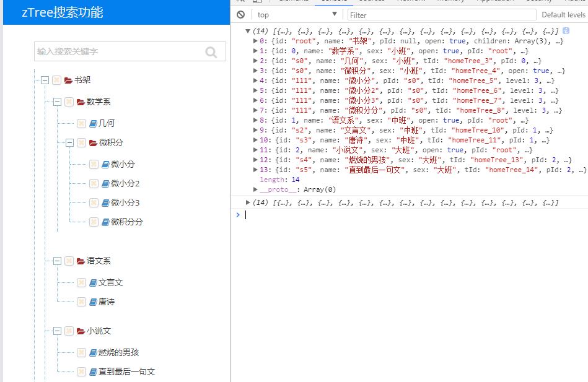
Task: Toggle the checkbox for 文言文
Action: pyautogui.click(x=81, y=283)
